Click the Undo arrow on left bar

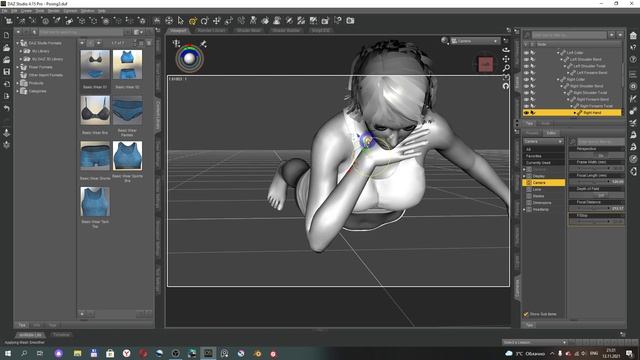pyautogui.click(x=7, y=108)
